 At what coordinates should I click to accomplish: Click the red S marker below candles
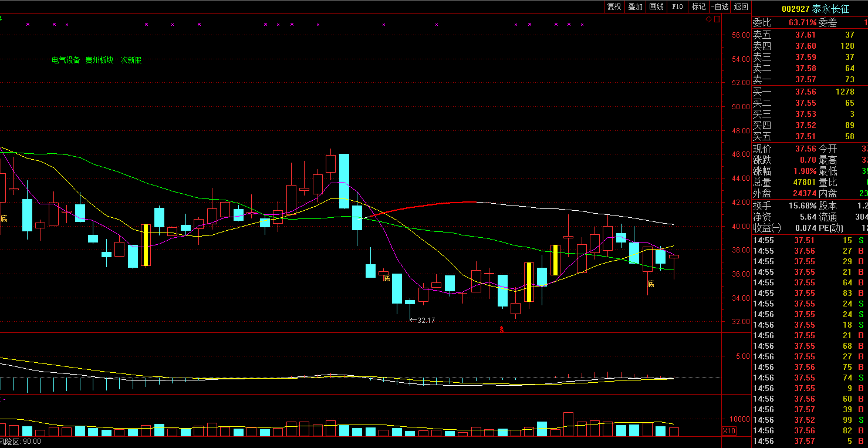[501, 329]
